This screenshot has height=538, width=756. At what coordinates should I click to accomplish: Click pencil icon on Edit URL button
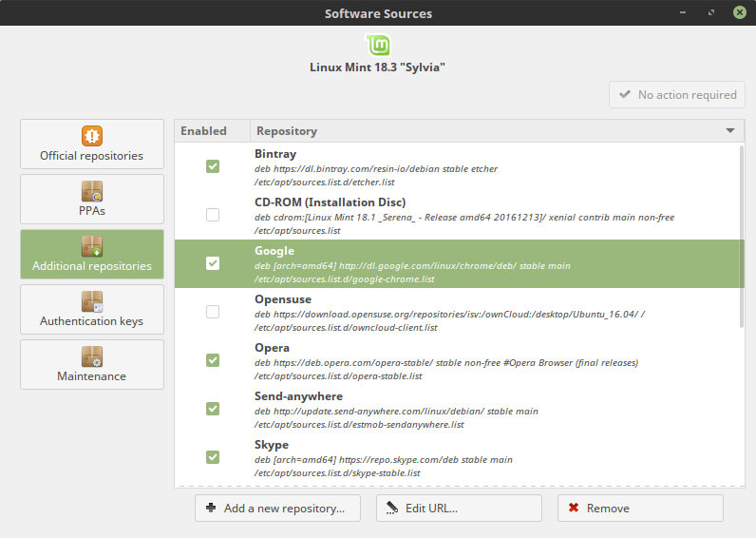391,508
